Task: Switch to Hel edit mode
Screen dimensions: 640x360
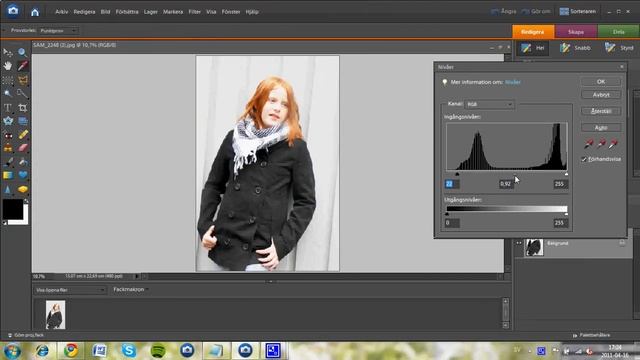Action: 533,48
